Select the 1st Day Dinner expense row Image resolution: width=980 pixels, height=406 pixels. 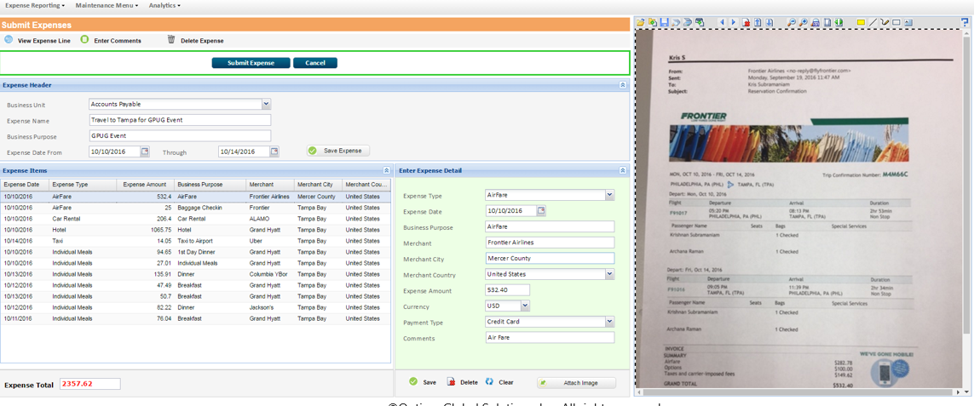[196, 252]
